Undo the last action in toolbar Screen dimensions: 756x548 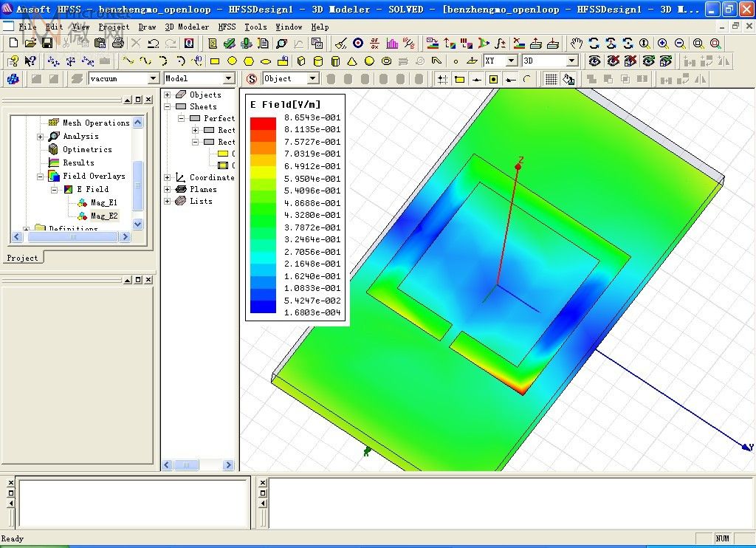point(154,44)
